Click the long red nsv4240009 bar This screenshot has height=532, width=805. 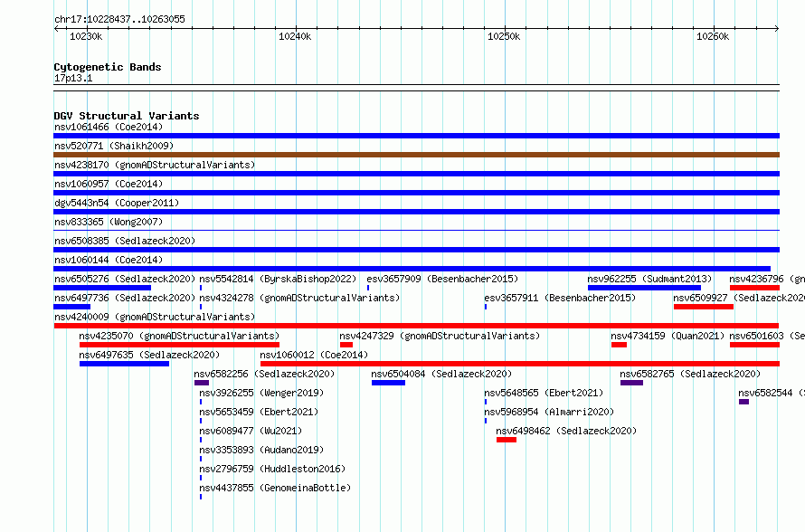pos(416,326)
